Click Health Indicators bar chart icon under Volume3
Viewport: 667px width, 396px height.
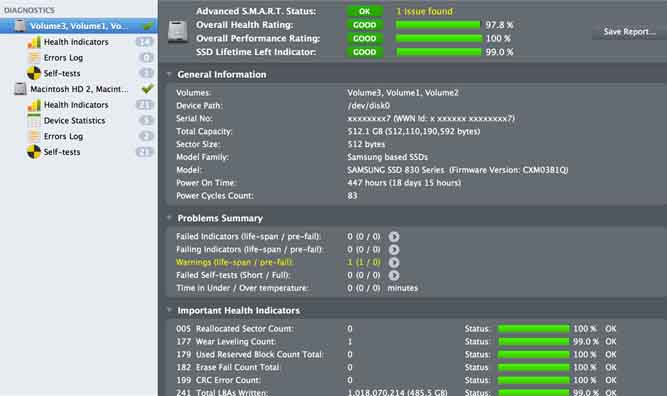point(34,42)
